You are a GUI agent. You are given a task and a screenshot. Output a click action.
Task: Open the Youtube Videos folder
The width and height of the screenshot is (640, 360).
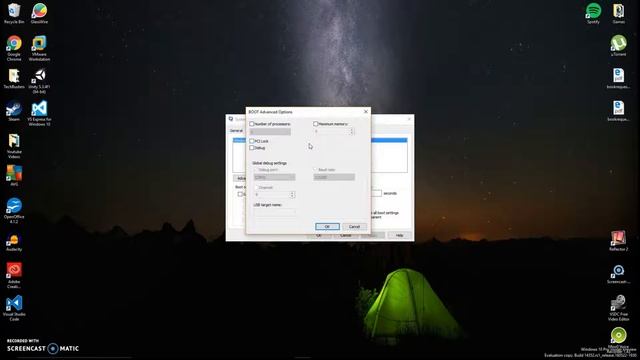click(14, 146)
